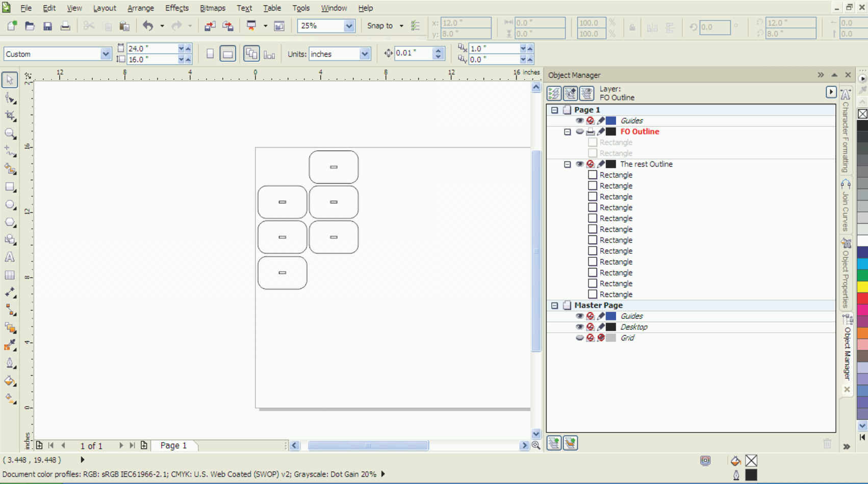
Task: Select The rest Outline layer name
Action: (646, 164)
